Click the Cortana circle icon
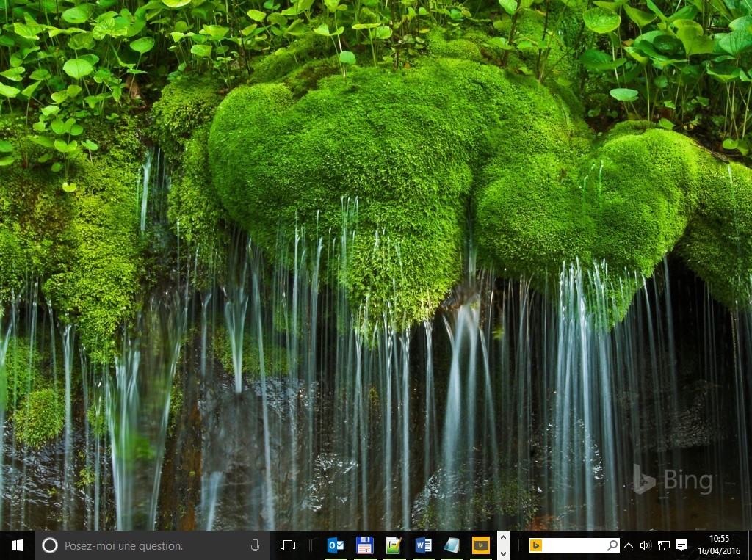 click(x=49, y=545)
